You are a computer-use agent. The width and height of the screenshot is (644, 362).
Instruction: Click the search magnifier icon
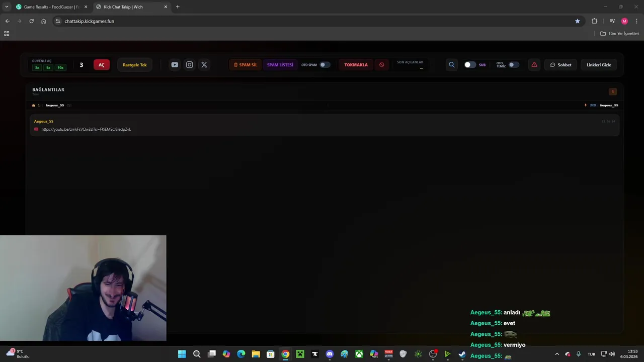pyautogui.click(x=451, y=65)
